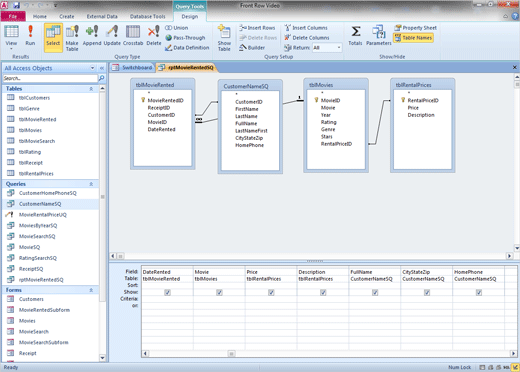The height and width of the screenshot is (372, 520).
Task: Open the File tab
Action: point(13,16)
